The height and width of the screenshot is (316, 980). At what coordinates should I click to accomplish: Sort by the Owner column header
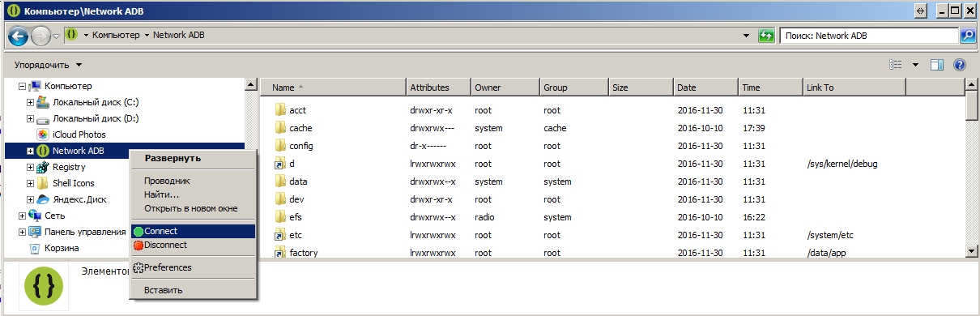click(505, 88)
